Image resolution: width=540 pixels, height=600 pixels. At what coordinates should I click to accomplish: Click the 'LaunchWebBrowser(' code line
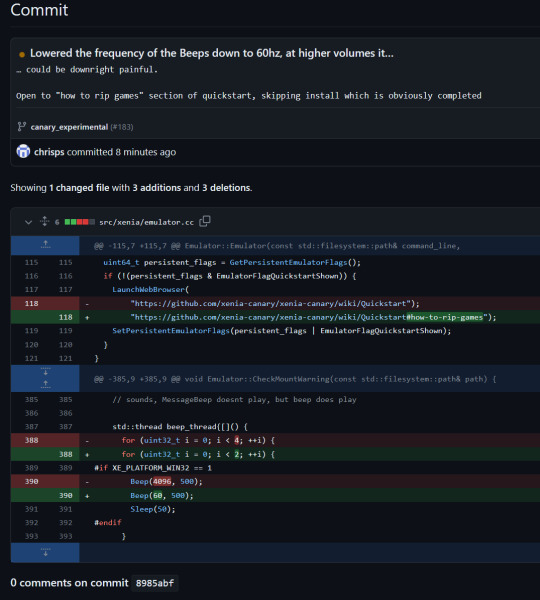pyautogui.click(x=150, y=290)
